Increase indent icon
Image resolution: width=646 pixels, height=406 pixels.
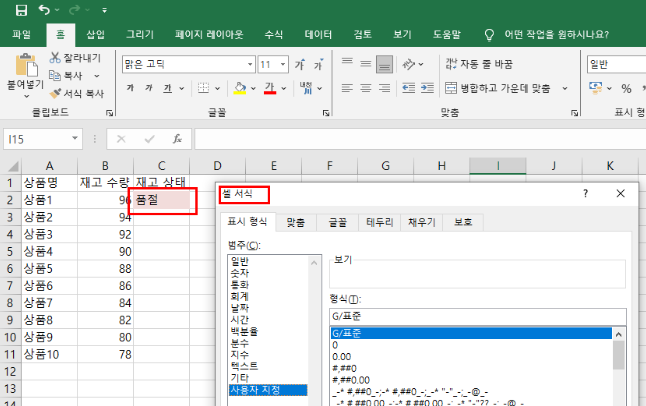click(x=427, y=88)
